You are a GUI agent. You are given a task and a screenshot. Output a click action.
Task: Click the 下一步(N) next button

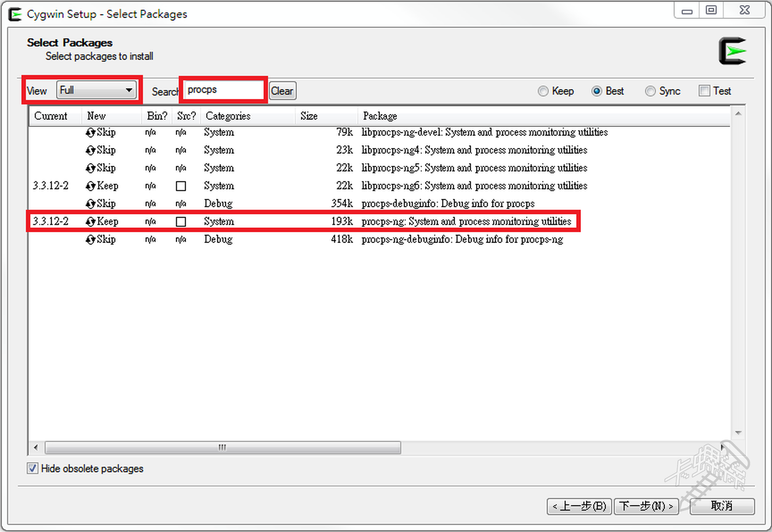646,506
